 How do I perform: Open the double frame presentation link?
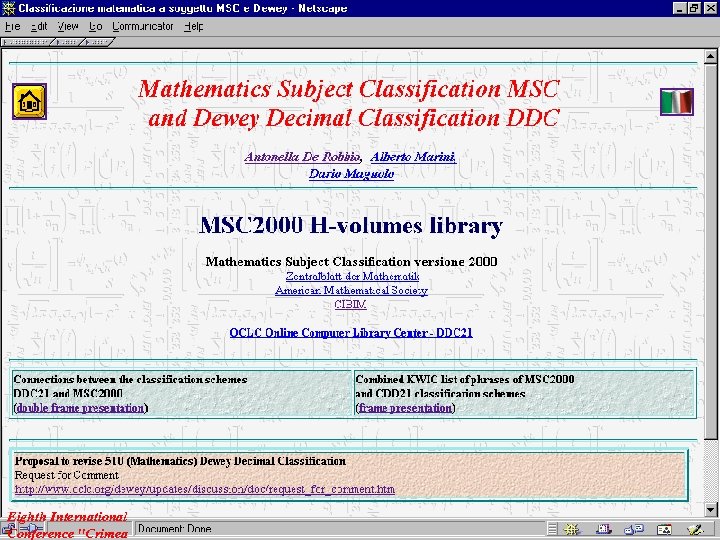(x=80, y=408)
